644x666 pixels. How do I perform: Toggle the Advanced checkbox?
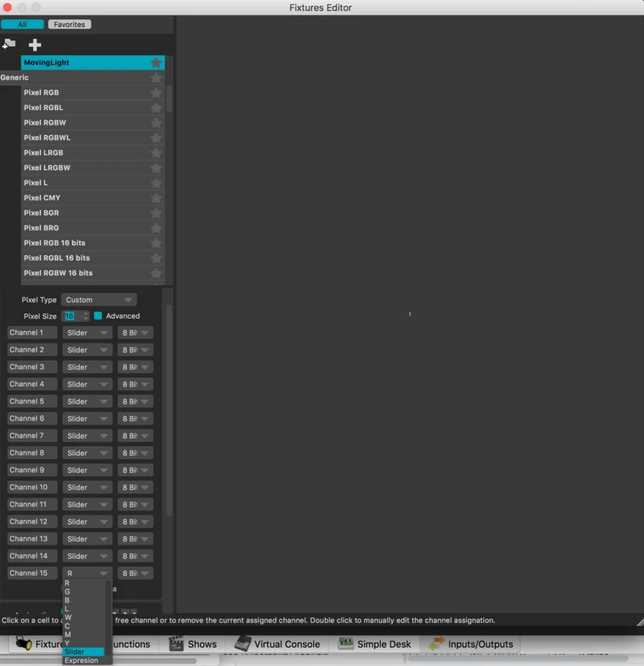pos(98,316)
